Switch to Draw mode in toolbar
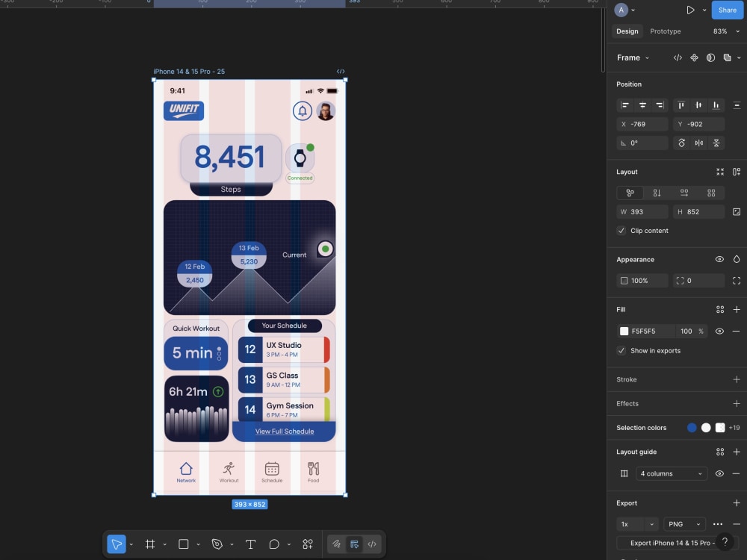The width and height of the screenshot is (747, 560). (x=336, y=544)
